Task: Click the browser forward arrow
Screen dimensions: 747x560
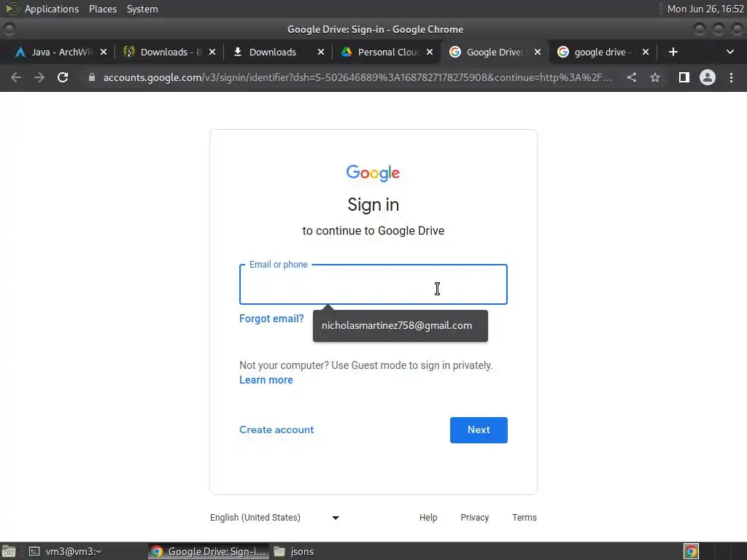Action: point(39,77)
